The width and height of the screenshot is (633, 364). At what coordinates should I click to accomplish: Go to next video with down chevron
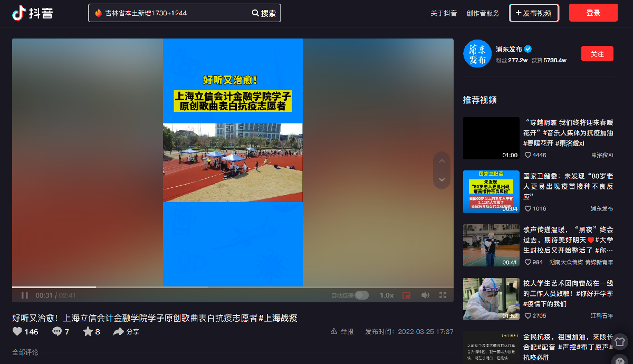click(x=442, y=179)
